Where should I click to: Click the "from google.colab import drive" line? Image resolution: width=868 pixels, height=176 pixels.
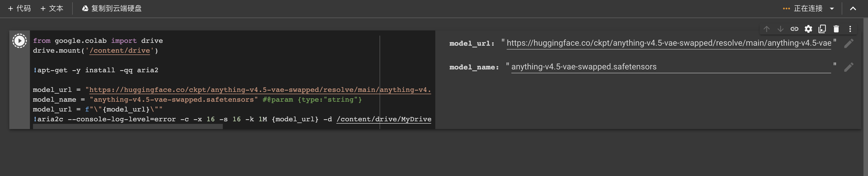tap(98, 41)
